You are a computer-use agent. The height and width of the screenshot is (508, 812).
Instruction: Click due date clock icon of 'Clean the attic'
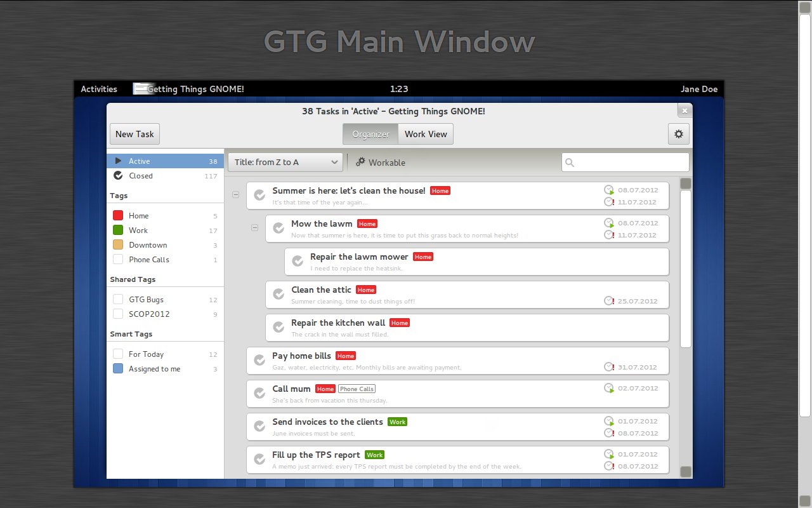(x=609, y=301)
